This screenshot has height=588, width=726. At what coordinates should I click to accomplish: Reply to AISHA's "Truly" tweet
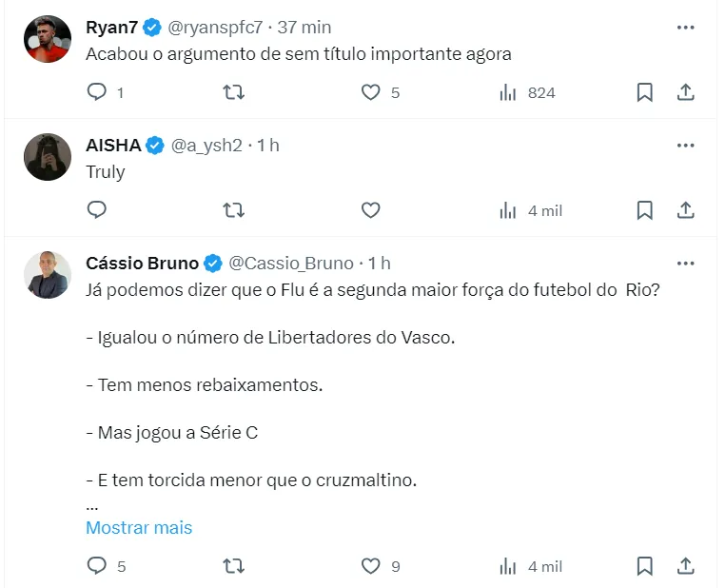[x=97, y=210]
